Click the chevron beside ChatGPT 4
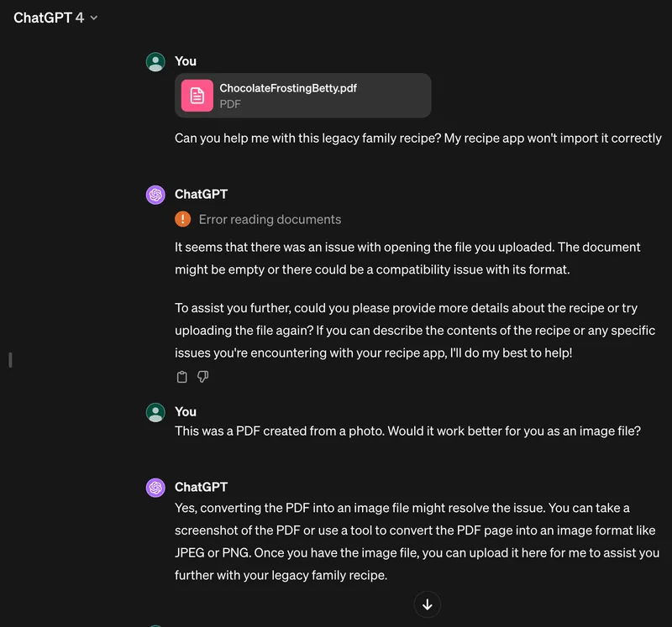This screenshot has width=672, height=627. (x=94, y=18)
